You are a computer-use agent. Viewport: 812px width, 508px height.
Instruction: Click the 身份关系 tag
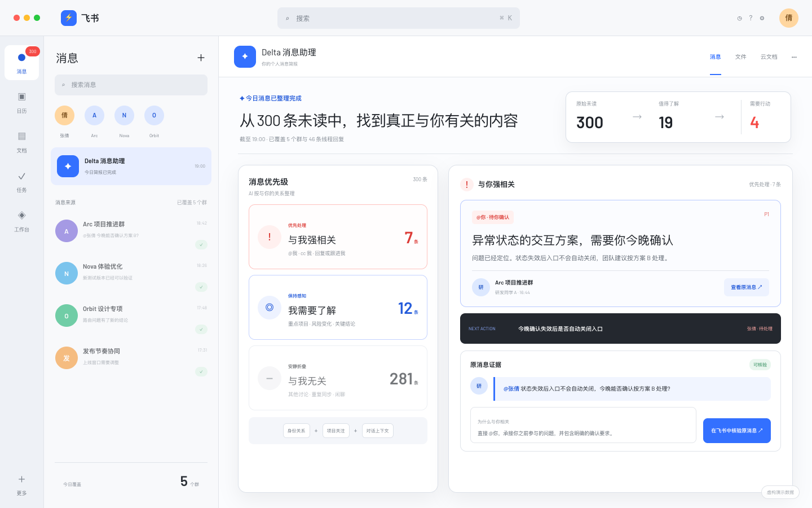pyautogui.click(x=297, y=431)
